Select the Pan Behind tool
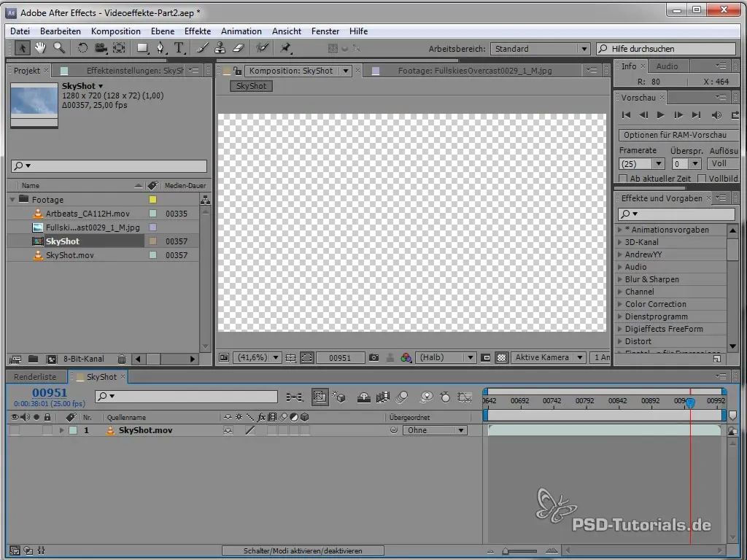747x560 pixels. (119, 48)
